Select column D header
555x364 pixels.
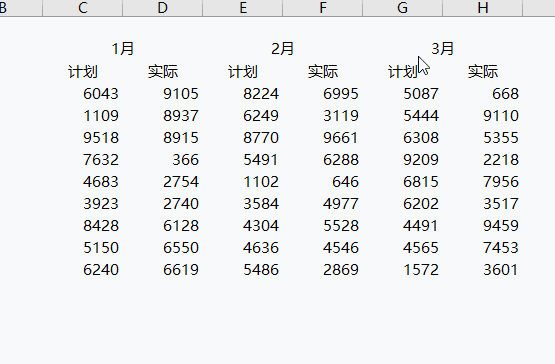pos(162,8)
